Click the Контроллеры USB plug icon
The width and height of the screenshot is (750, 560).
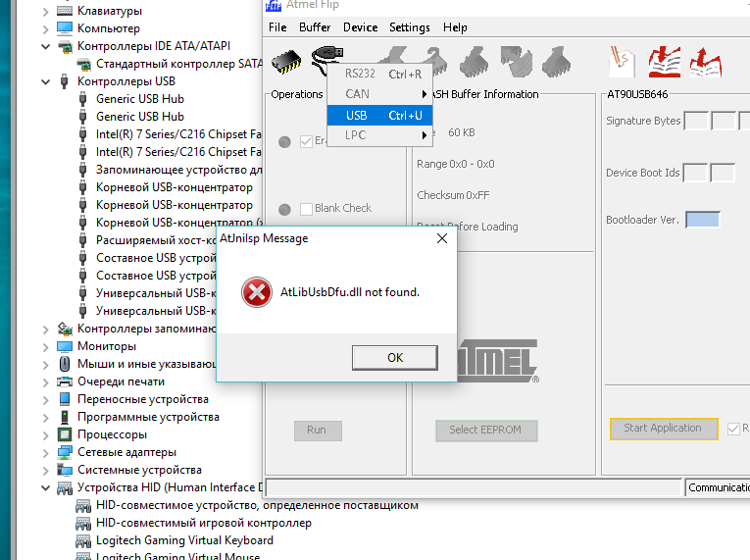coord(64,81)
